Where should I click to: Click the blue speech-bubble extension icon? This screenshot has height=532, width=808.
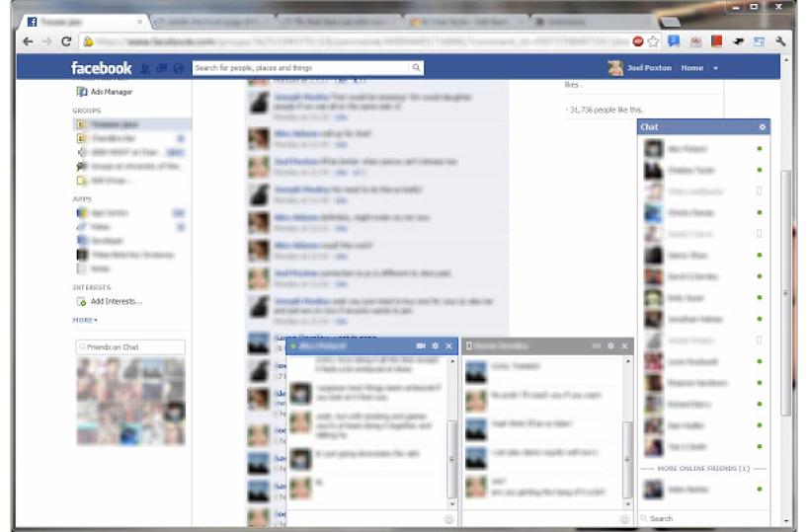[x=674, y=41]
